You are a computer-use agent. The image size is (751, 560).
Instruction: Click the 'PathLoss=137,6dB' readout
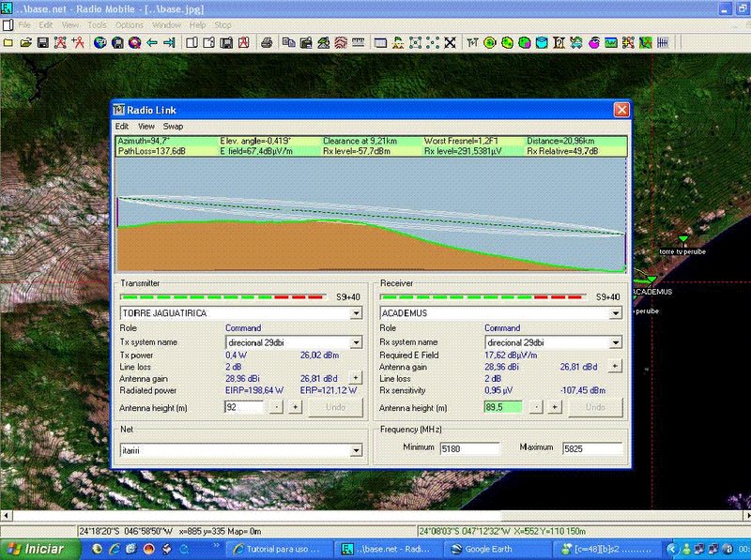coord(151,151)
